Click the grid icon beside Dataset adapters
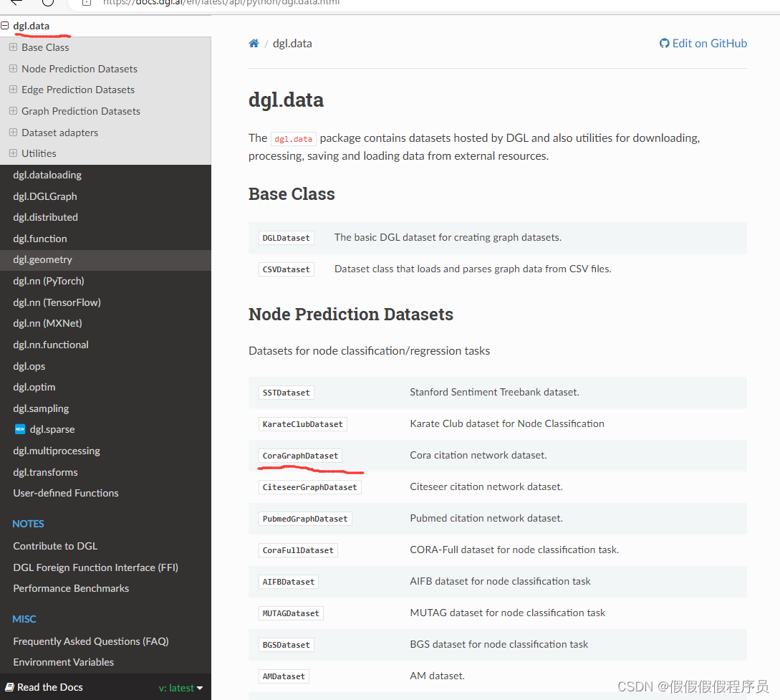This screenshot has height=700, width=780. click(x=13, y=132)
